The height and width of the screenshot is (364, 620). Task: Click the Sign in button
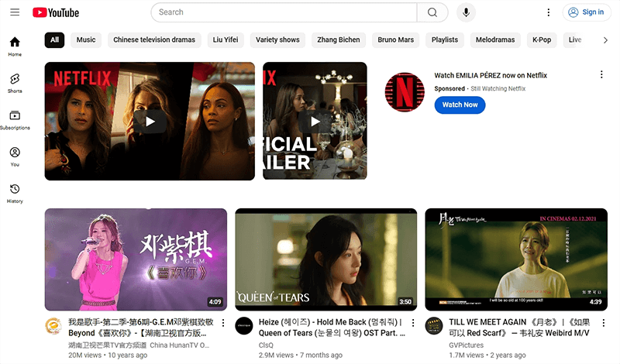pyautogui.click(x=587, y=12)
